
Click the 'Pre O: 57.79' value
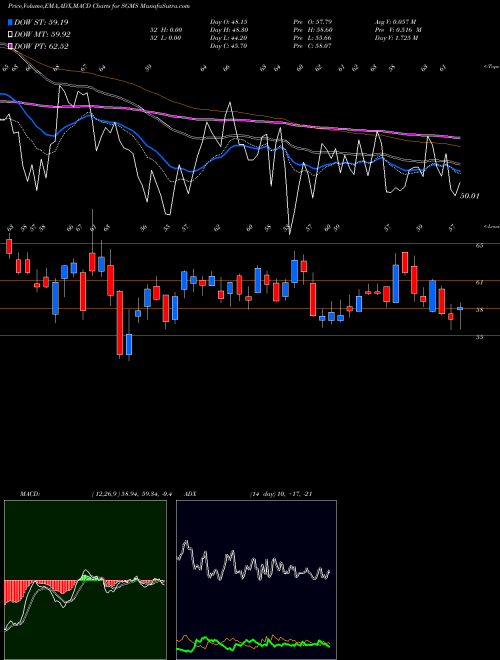click(313, 22)
